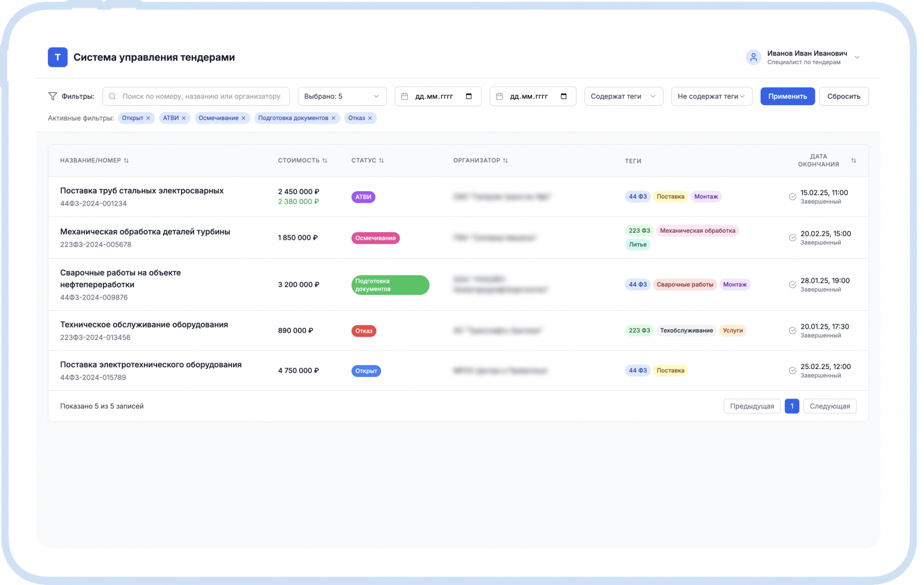Click the Сбросить button
Image resolution: width=924 pixels, height=585 pixels.
coord(844,96)
